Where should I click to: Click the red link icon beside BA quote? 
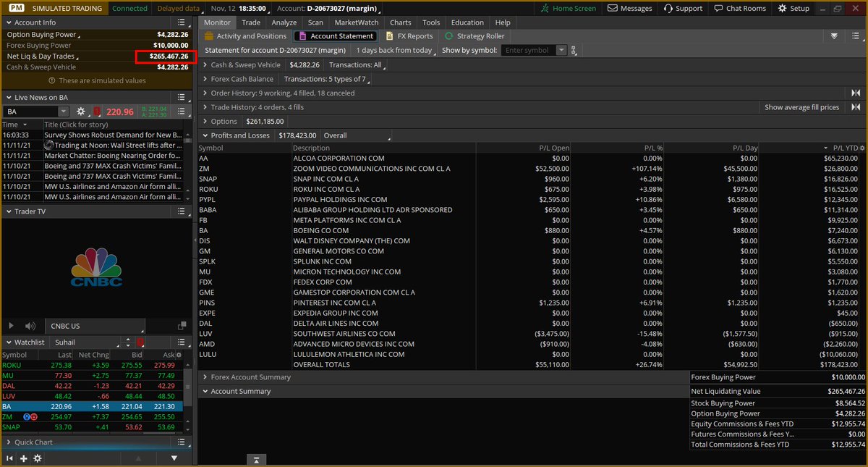click(97, 112)
